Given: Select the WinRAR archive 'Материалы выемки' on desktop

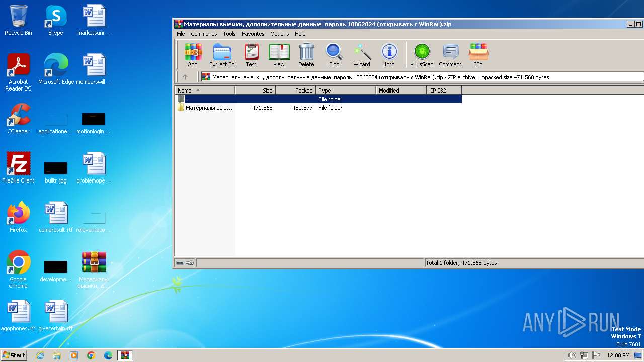Looking at the screenshot, I should 94,269.
